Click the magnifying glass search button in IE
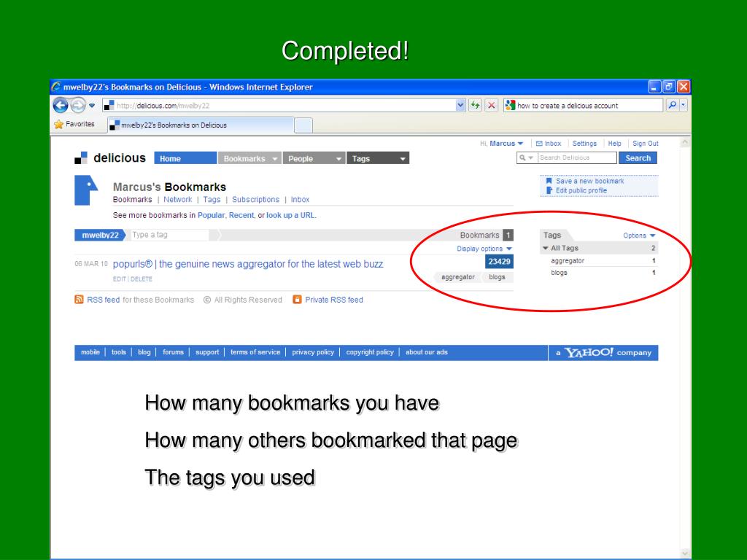The image size is (747, 560). [672, 105]
